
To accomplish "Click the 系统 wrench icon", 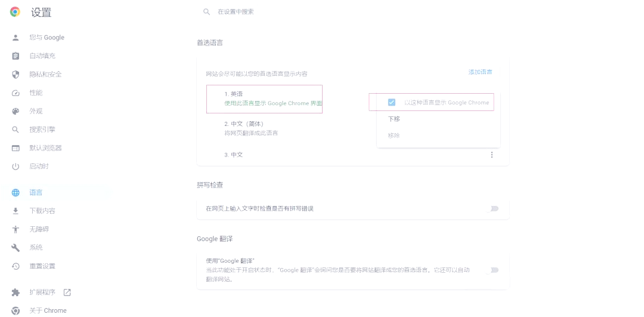I will click(16, 248).
